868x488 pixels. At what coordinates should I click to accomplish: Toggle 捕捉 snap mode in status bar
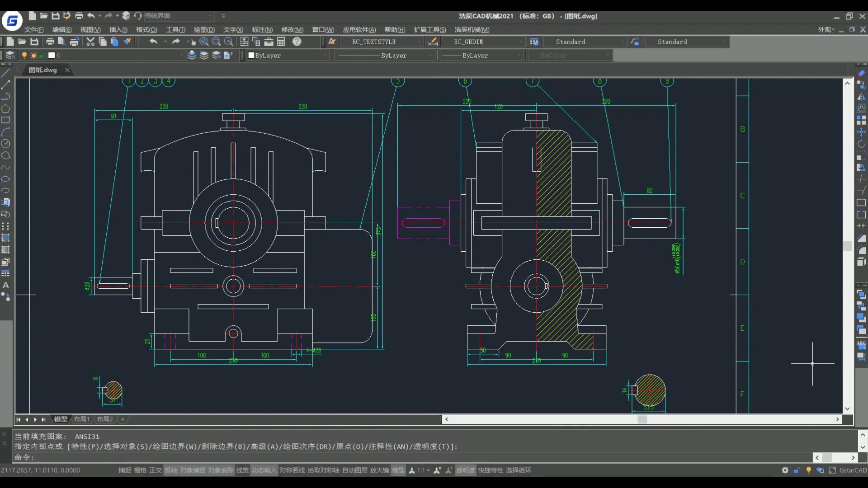[x=125, y=470]
